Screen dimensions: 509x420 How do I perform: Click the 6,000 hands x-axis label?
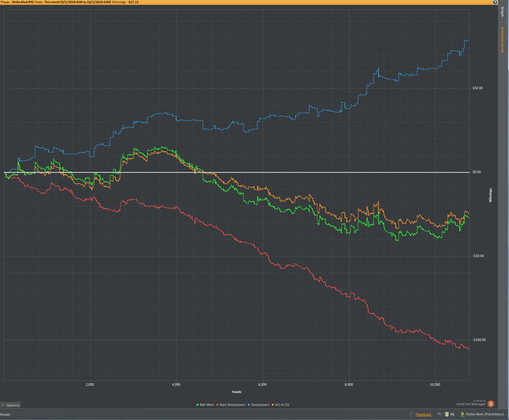pyautogui.click(x=262, y=384)
